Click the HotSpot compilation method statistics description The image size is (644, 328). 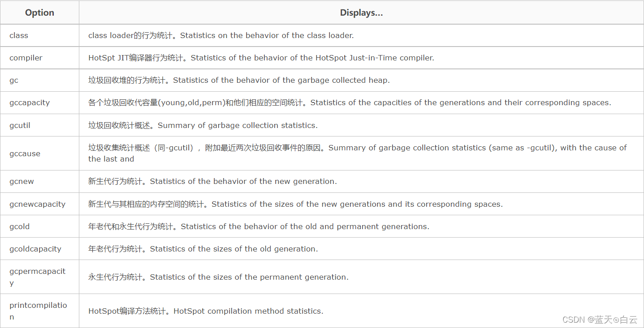[x=206, y=311]
